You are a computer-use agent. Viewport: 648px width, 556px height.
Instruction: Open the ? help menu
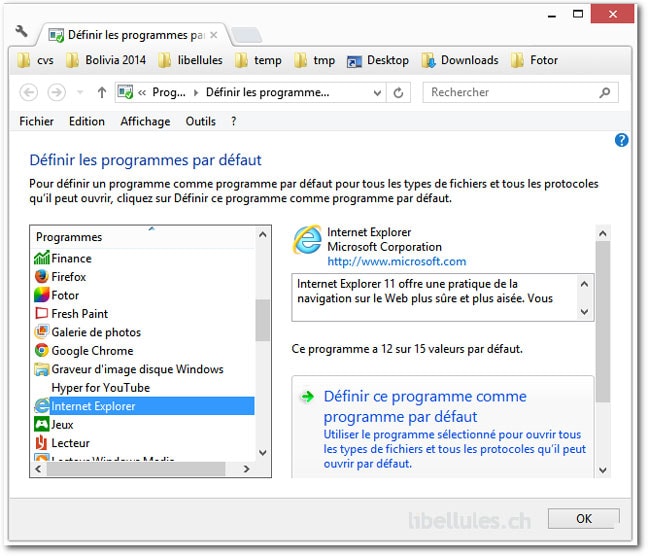233,122
